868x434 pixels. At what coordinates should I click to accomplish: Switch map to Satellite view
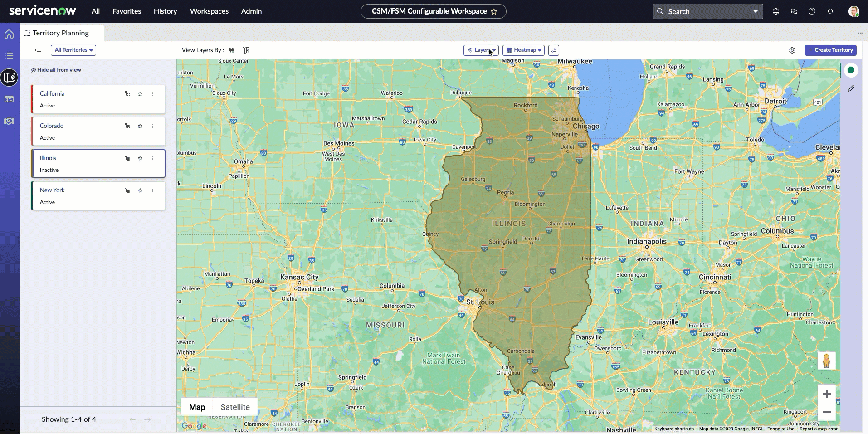235,407
